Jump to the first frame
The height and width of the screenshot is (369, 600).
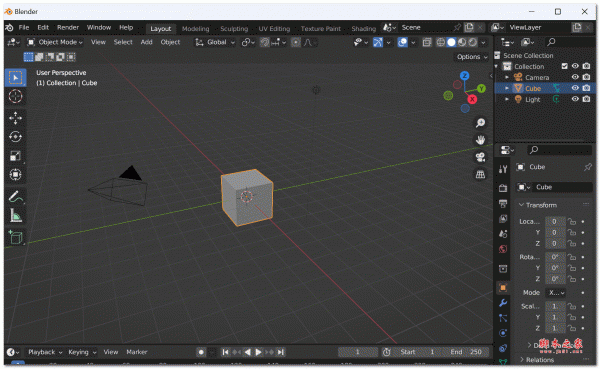click(x=225, y=352)
